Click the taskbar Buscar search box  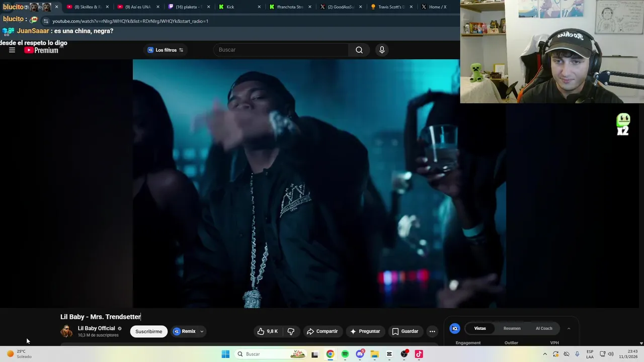click(271, 354)
